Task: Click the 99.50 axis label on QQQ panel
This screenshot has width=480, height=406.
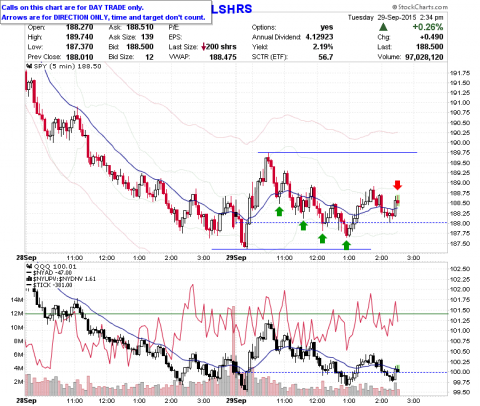Action: pyautogui.click(x=461, y=392)
